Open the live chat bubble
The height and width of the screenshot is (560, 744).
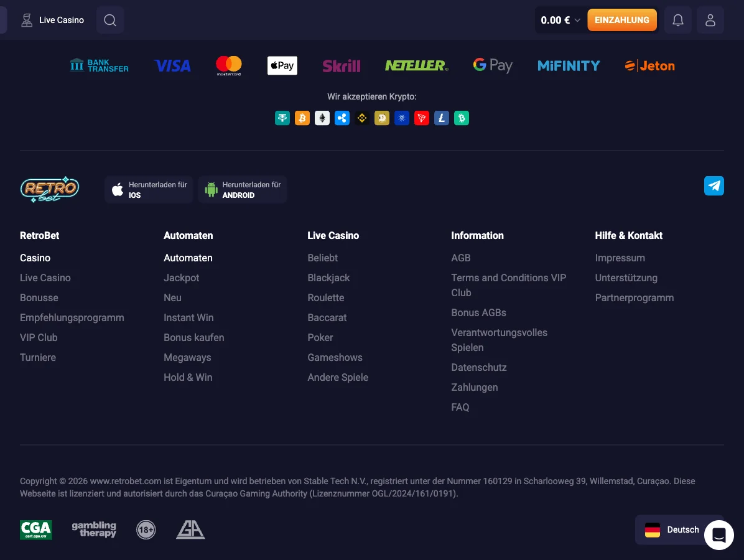click(718, 534)
